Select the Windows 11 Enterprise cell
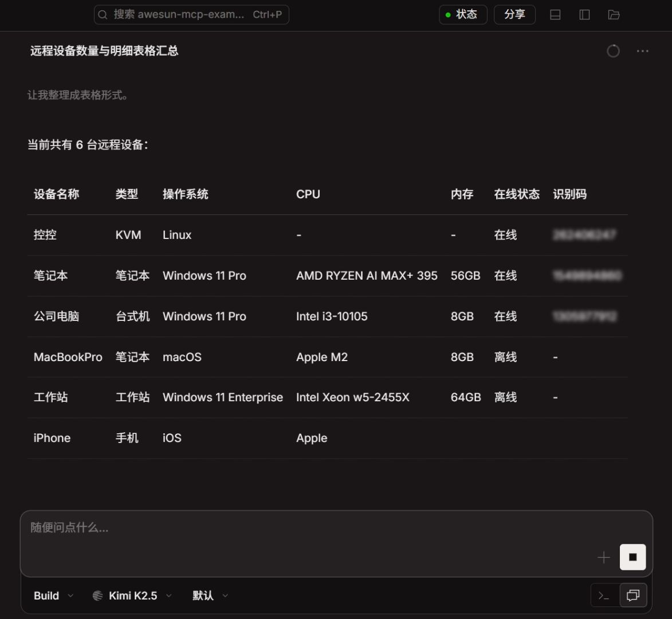672x619 pixels. point(223,397)
